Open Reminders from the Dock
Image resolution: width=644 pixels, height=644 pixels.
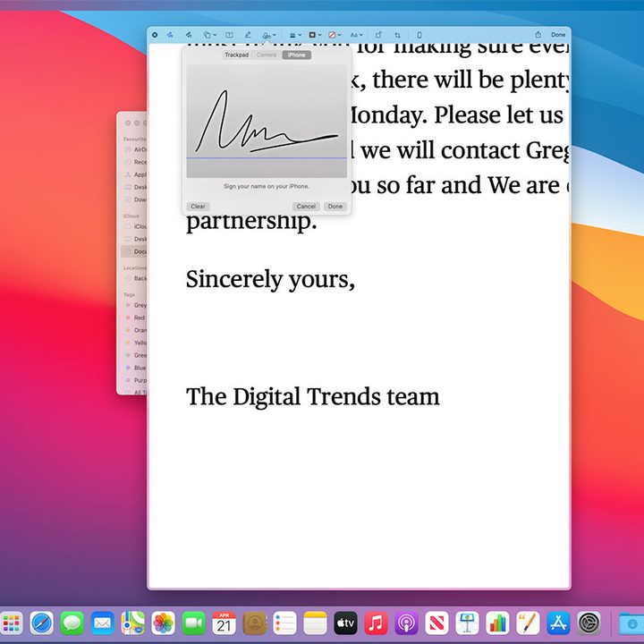(x=284, y=623)
